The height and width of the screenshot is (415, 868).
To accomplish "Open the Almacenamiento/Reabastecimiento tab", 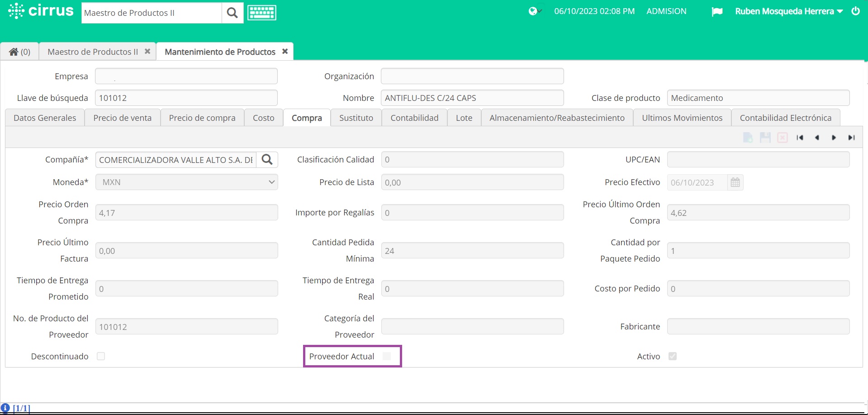I will [x=557, y=118].
